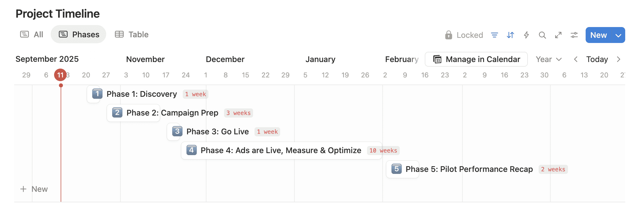This screenshot has height=218, width=644.
Task: Select the red today marker on September 11
Action: (x=60, y=75)
